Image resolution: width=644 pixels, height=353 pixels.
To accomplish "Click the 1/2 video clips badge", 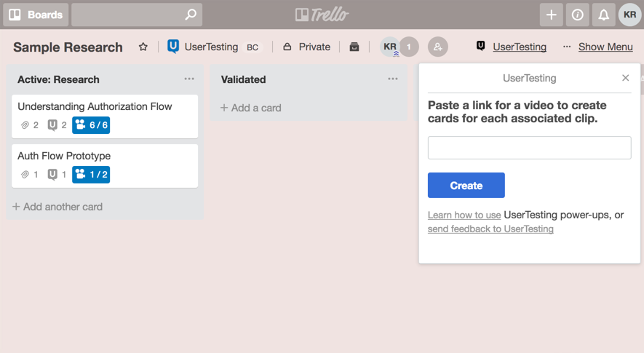I will click(x=91, y=174).
